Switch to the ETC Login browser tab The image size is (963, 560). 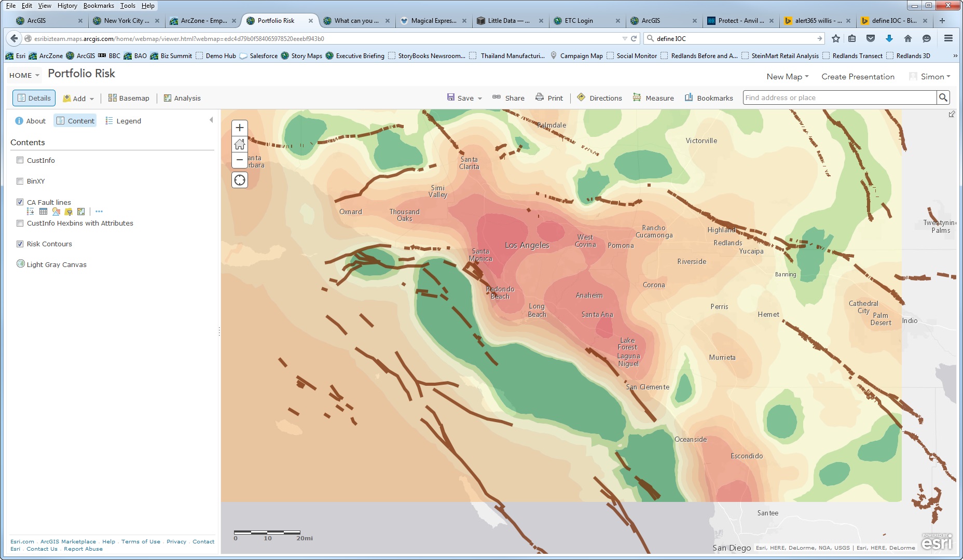(586, 21)
